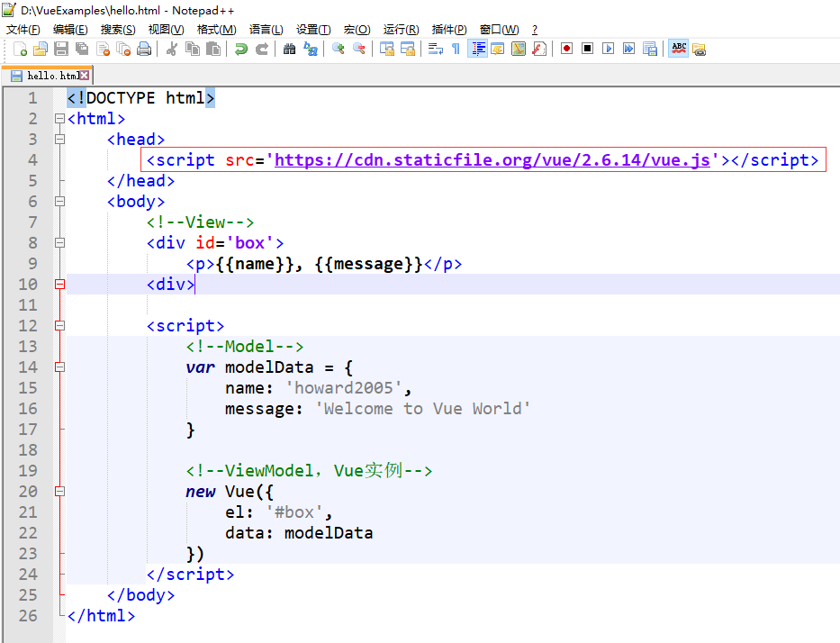
Task: Click the Save floppy disk icon
Action: [61, 50]
